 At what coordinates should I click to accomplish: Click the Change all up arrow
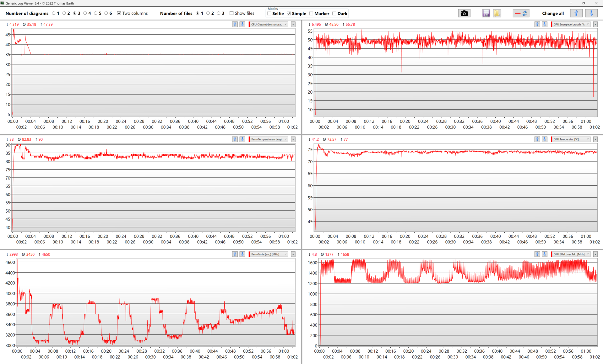576,13
